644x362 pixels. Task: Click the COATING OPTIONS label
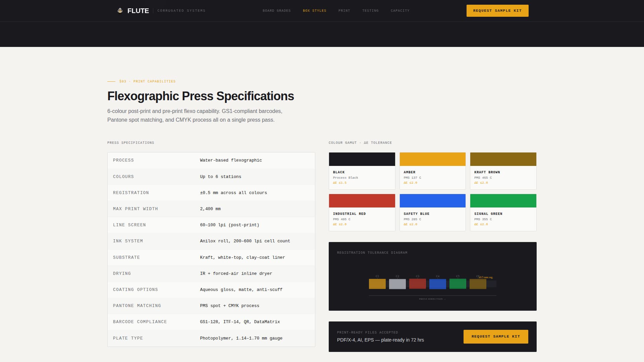pyautogui.click(x=136, y=290)
